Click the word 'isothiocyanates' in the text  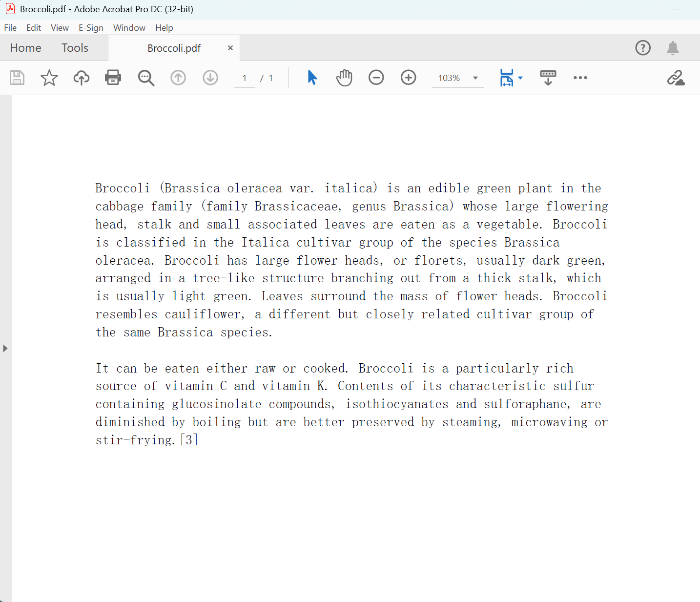click(397, 404)
